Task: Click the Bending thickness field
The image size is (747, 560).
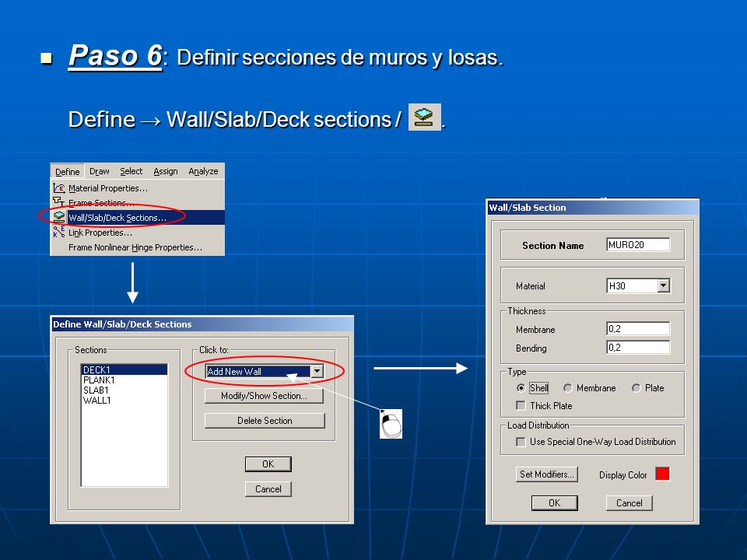Action: (638, 347)
